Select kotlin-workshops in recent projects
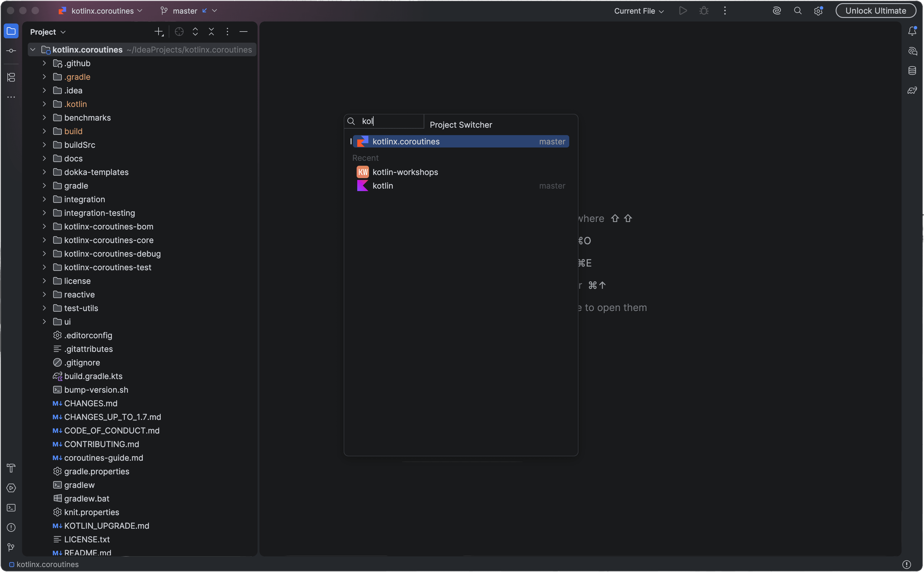 (x=461, y=172)
